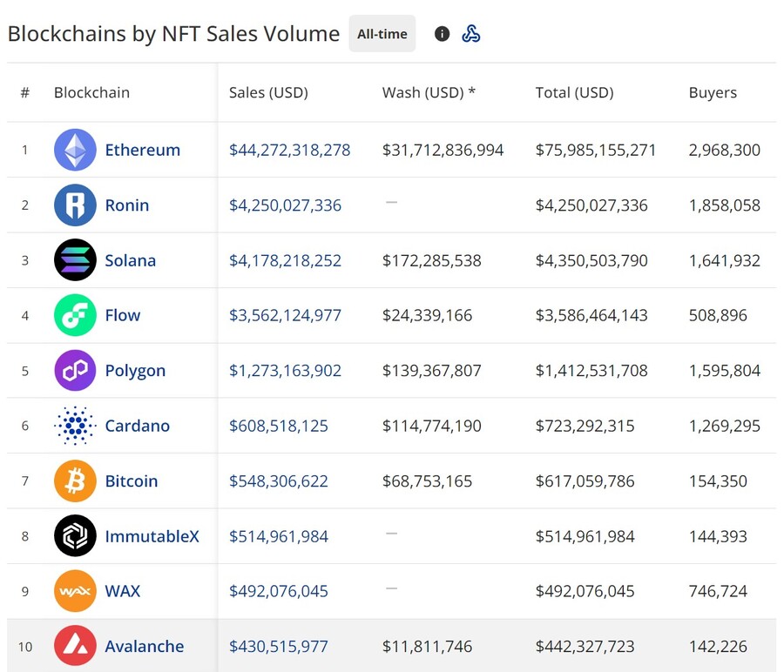Click the Solana logo icon

click(75, 259)
